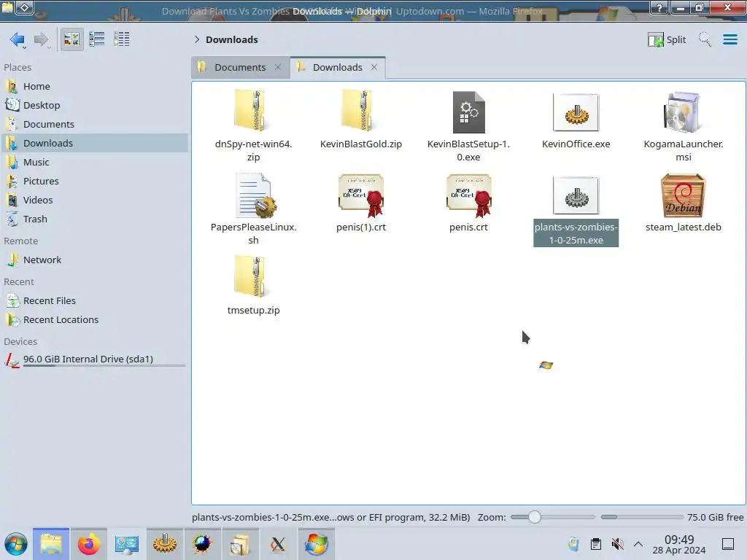Select steam_latest.deb package icon
Viewport: 747px width, 560px height.
pyautogui.click(x=683, y=195)
